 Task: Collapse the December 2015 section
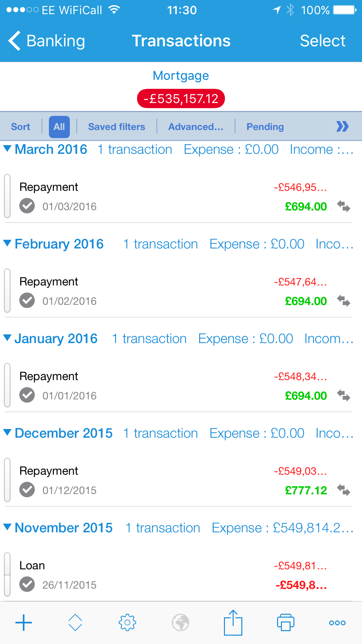pyautogui.click(x=7, y=433)
